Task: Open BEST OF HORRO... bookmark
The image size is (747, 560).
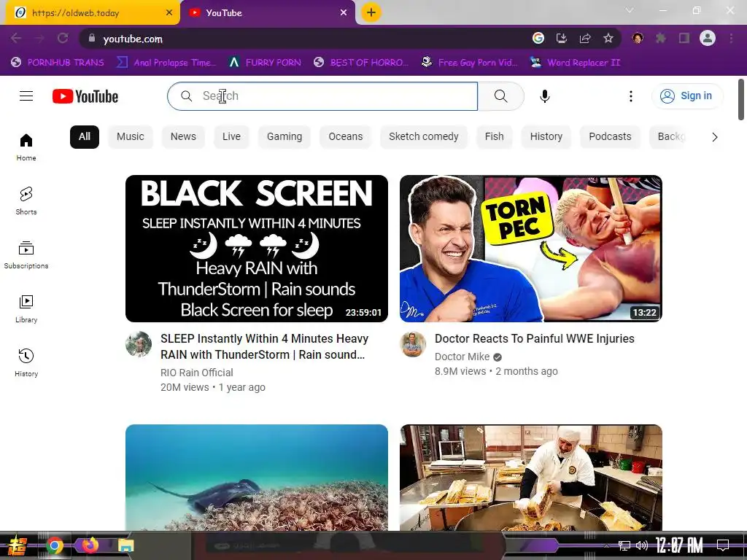Action: (x=361, y=63)
